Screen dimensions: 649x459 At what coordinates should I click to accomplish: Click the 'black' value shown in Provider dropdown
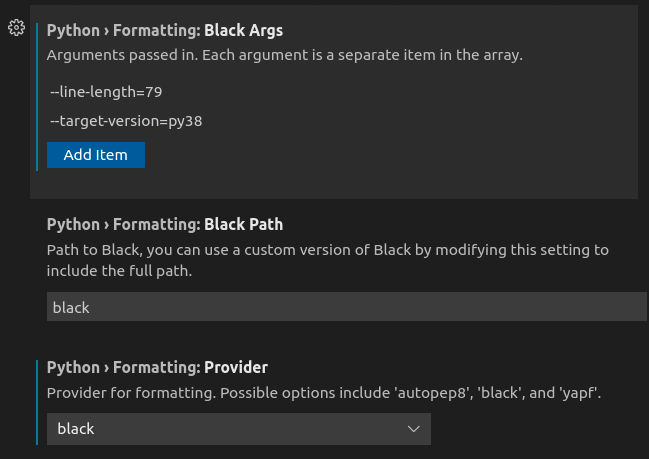(76, 429)
